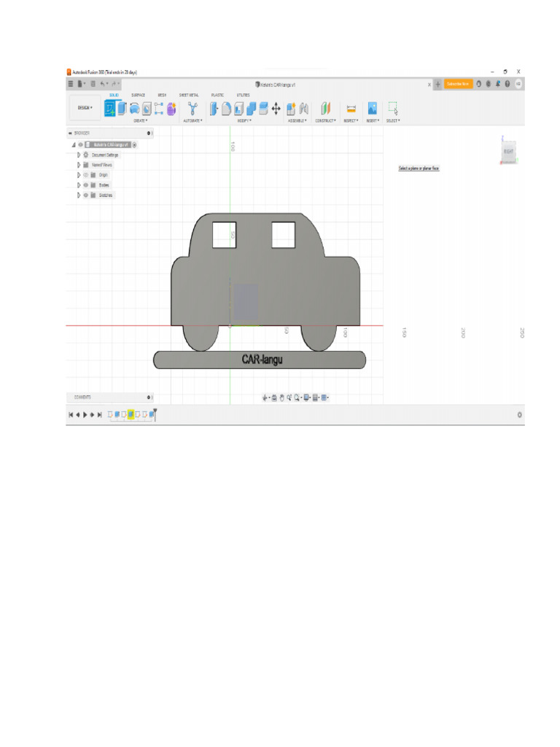Switch to the Utilities tab
560x747 pixels.
(x=244, y=95)
